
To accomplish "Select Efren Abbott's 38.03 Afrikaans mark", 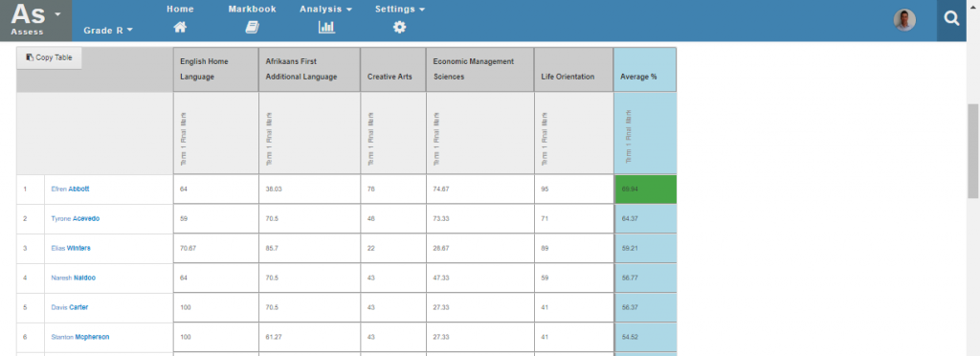I will [x=309, y=189].
